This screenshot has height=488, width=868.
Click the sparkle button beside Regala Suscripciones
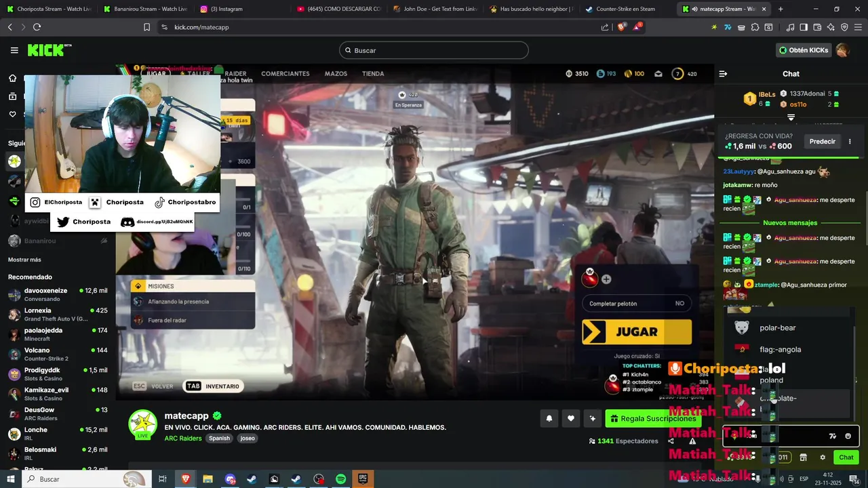[593, 419]
